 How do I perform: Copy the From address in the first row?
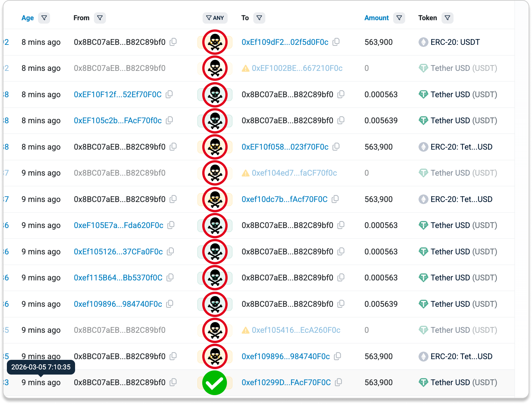coord(173,42)
